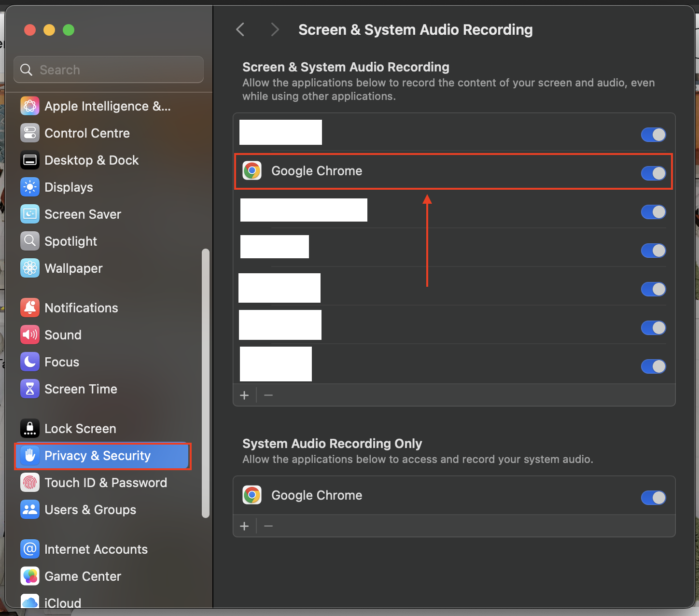This screenshot has width=699, height=616.
Task: Disable Google Chrome screen recording toggle
Action: tap(653, 173)
